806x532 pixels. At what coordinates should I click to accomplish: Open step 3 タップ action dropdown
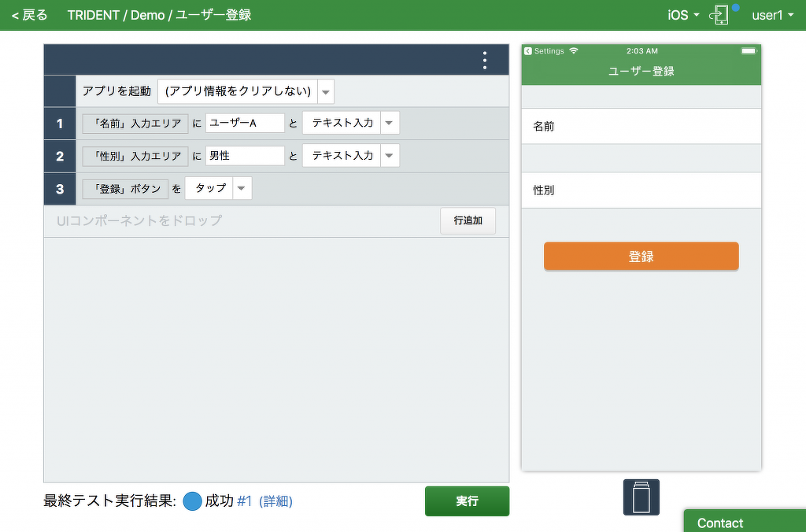point(242,189)
